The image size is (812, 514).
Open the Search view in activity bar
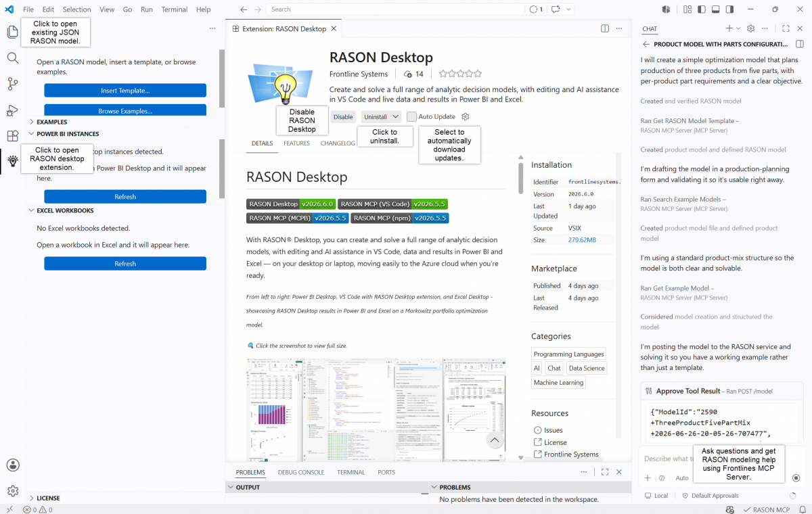click(13, 58)
